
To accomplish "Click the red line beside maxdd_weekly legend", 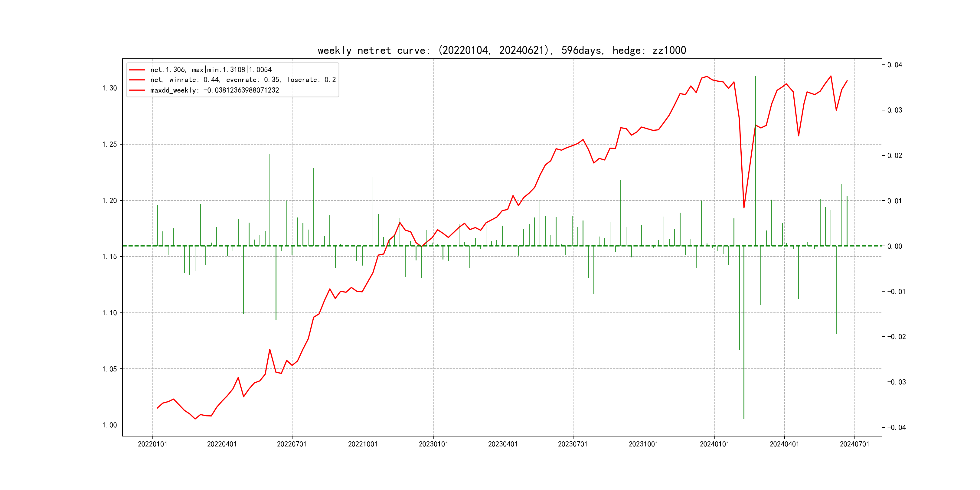I will tap(137, 90).
